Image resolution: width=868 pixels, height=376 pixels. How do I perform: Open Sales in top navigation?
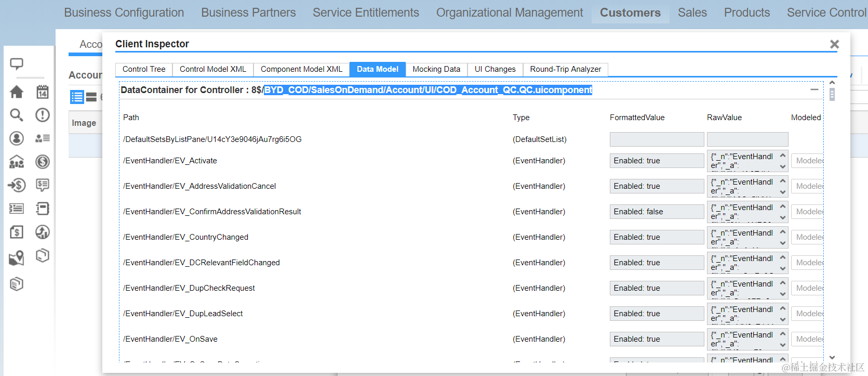[x=692, y=12]
